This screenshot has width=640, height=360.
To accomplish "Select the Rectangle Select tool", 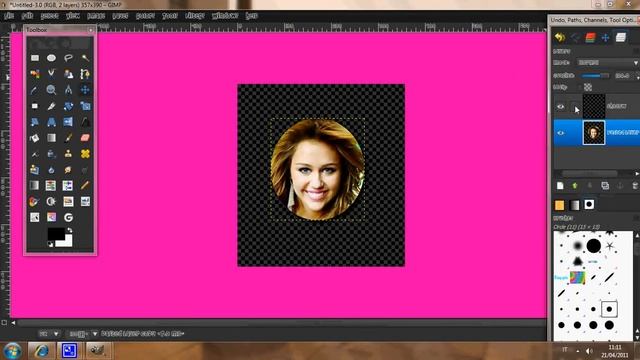I will click(35, 58).
